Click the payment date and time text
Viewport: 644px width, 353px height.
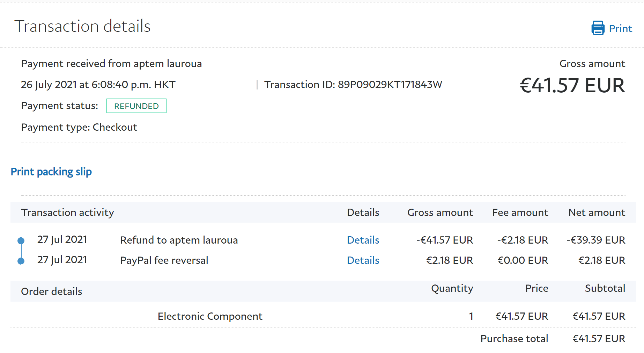pos(98,85)
